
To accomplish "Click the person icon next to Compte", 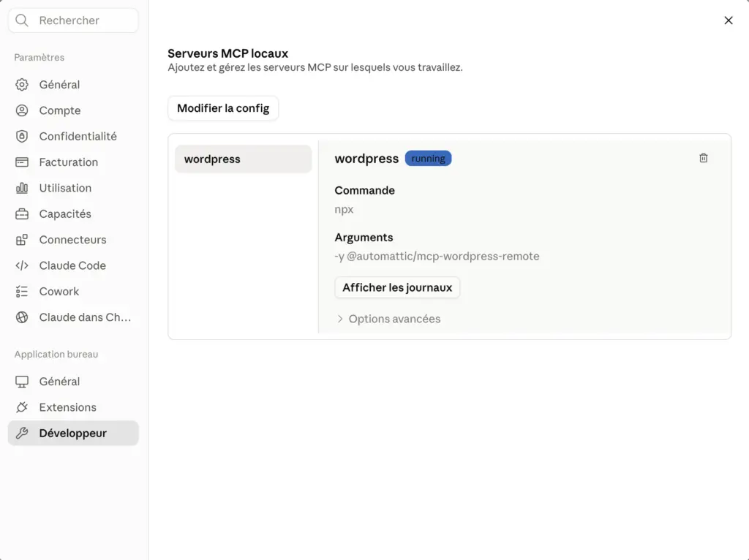I will pos(22,110).
